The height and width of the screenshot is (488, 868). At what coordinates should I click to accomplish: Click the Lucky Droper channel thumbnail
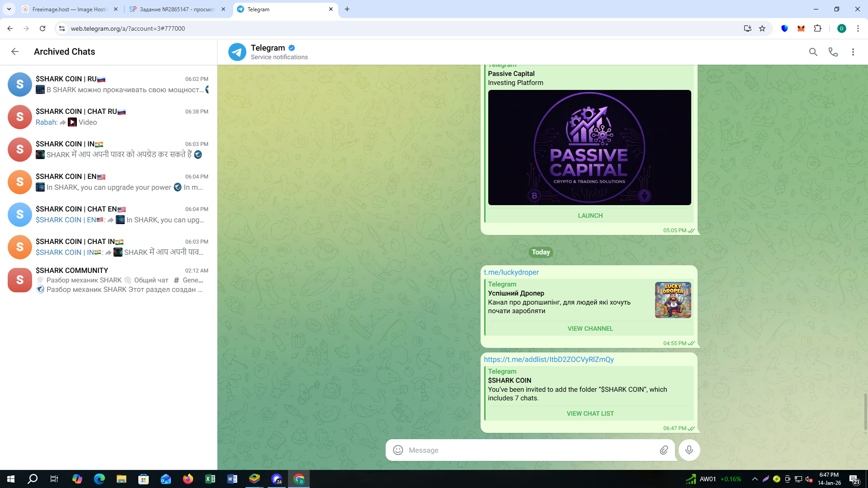tap(673, 300)
